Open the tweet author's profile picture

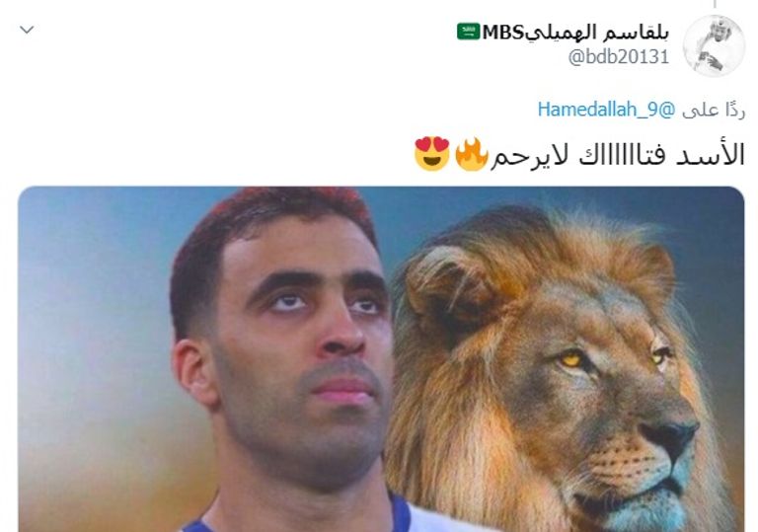[714, 45]
